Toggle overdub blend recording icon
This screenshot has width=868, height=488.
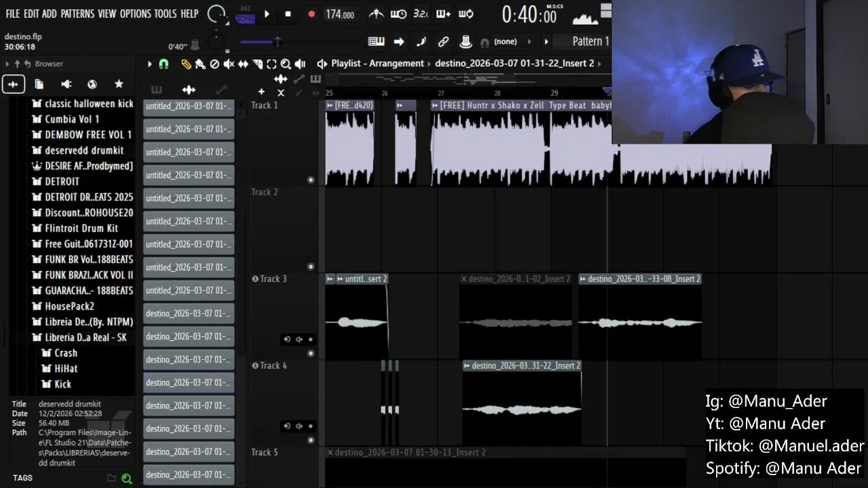[x=443, y=14]
